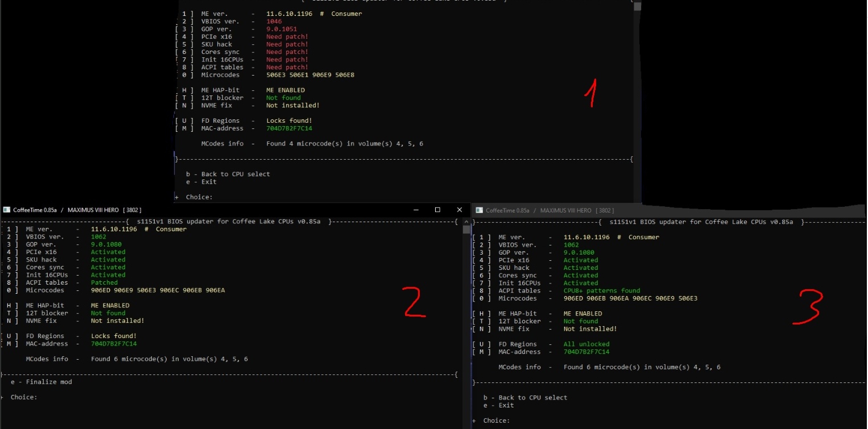The width and height of the screenshot is (868, 429).
Task: Click "Found 4 microcode(s) in volume(s) 4, 5, 6"
Action: coord(345,144)
